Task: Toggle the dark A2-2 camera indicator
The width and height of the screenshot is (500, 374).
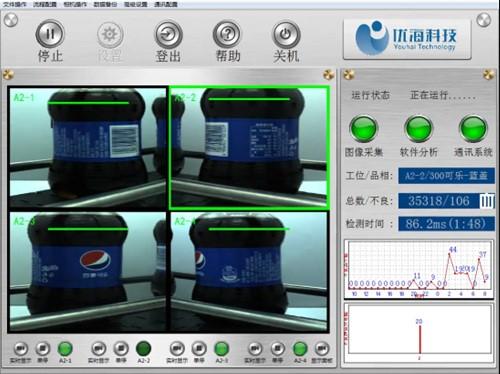Action: coord(143,349)
